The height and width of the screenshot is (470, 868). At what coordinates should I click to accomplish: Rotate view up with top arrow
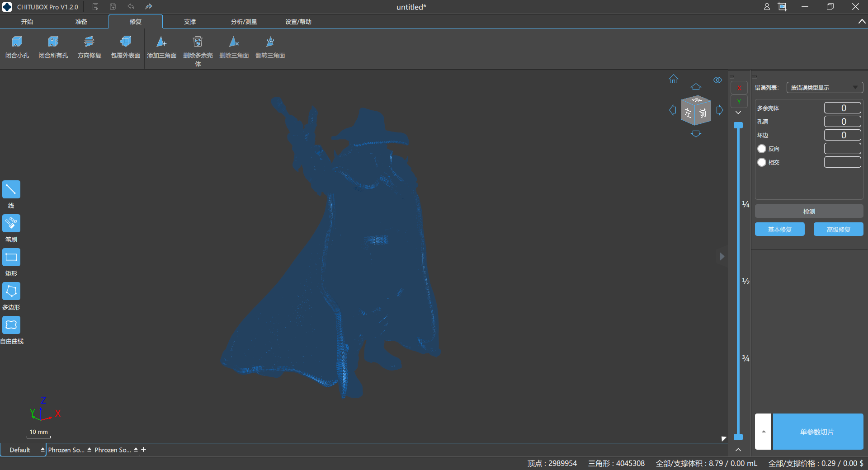[x=696, y=87]
